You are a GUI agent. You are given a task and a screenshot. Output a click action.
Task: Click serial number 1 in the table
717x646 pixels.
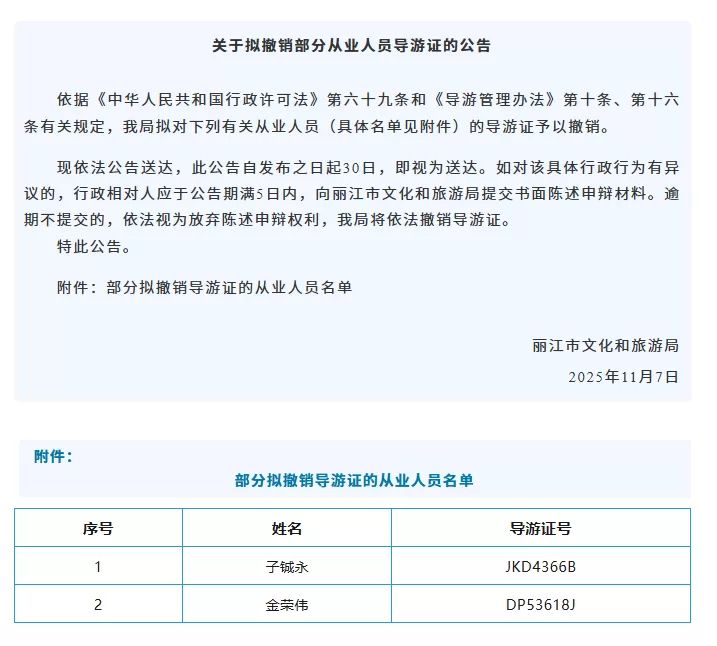[98, 567]
